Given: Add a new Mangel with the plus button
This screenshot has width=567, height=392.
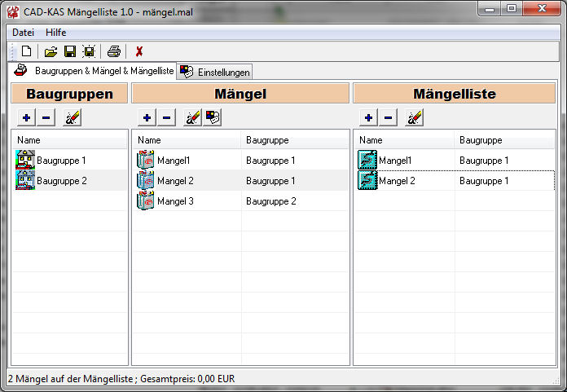Looking at the screenshot, I should tap(147, 118).
